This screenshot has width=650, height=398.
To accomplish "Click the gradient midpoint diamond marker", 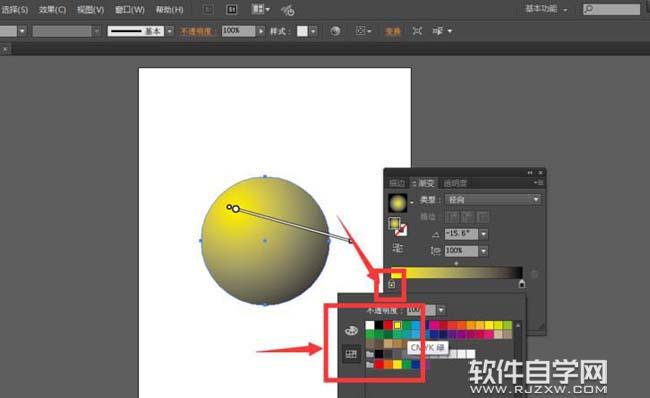I will [x=456, y=263].
